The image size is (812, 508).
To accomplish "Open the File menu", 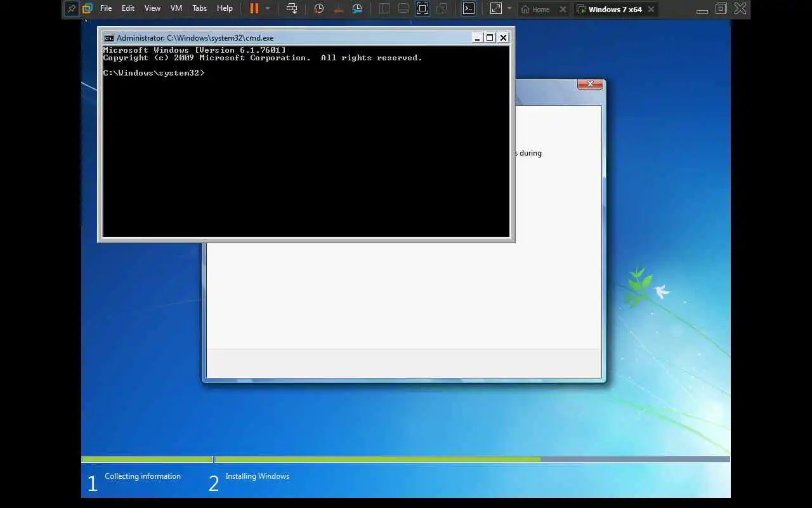I will pos(106,9).
